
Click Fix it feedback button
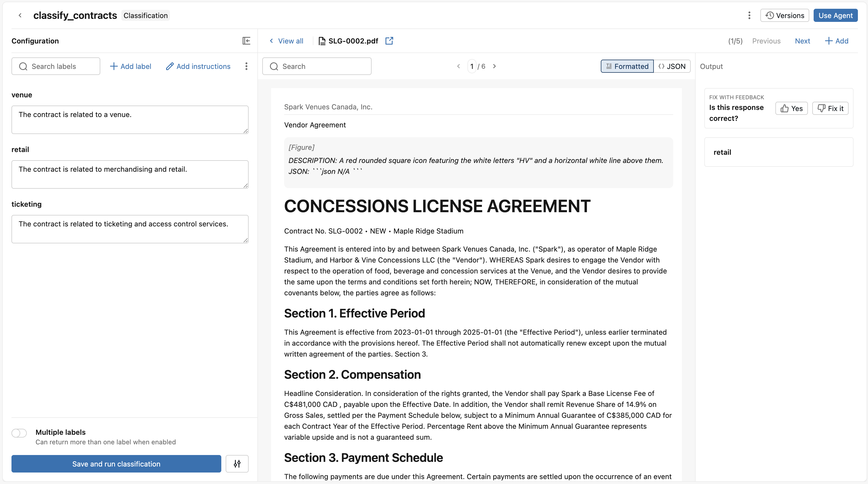[830, 108]
